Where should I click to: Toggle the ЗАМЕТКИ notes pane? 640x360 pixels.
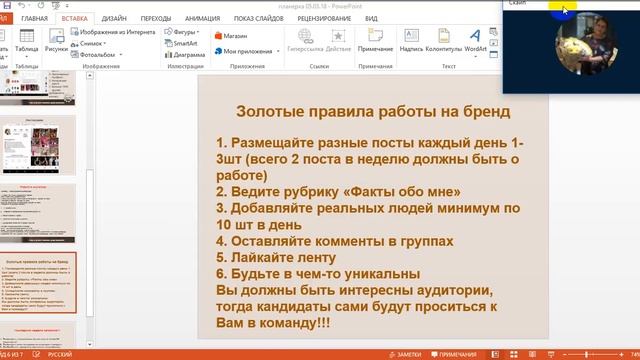tap(405, 354)
